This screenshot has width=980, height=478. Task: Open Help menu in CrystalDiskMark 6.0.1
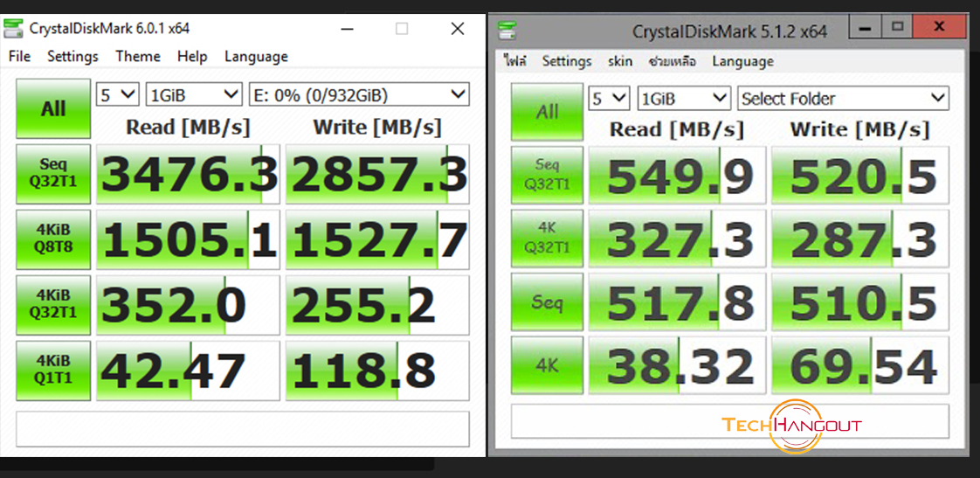click(x=192, y=56)
